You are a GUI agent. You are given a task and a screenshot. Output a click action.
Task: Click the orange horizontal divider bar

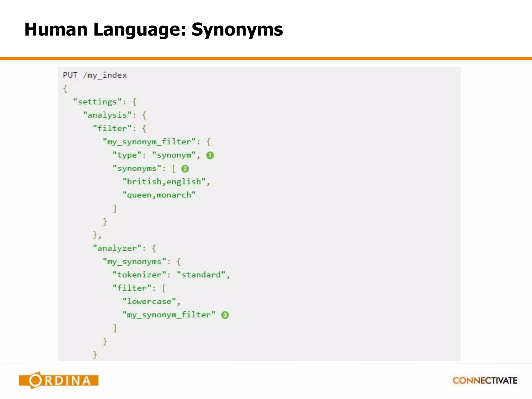(x=266, y=58)
